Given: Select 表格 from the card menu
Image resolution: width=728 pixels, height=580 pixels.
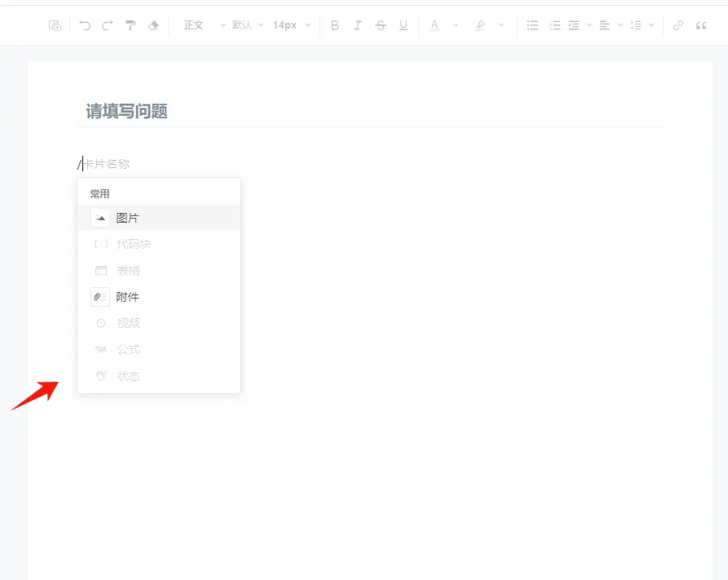Looking at the screenshot, I should click(x=159, y=271).
